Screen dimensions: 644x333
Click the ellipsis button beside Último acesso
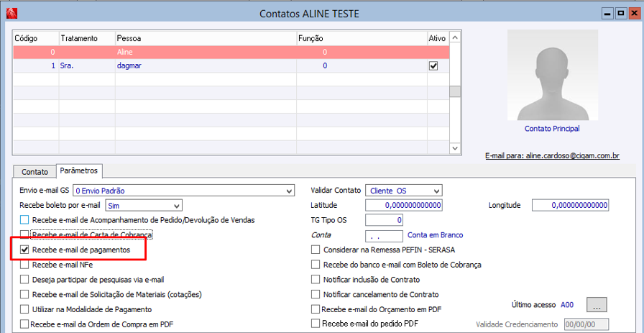pyautogui.click(x=597, y=305)
